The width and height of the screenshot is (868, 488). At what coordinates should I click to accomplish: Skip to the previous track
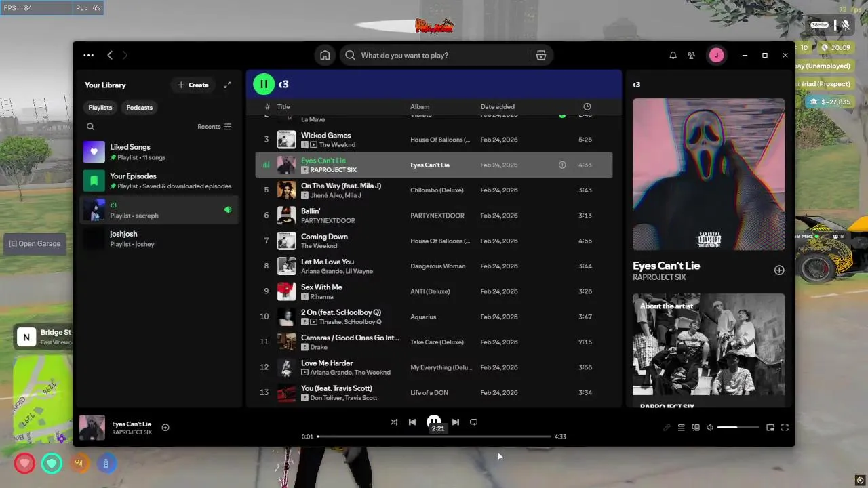pos(412,422)
